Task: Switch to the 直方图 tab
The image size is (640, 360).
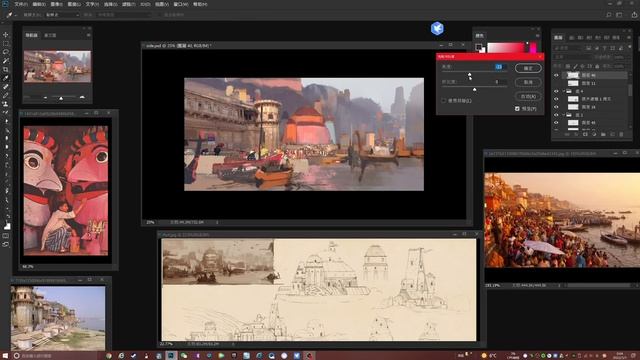Action: 50,36
